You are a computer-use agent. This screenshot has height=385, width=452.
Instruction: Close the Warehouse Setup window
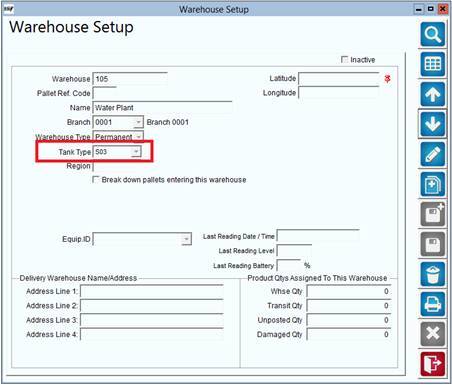click(443, 9)
